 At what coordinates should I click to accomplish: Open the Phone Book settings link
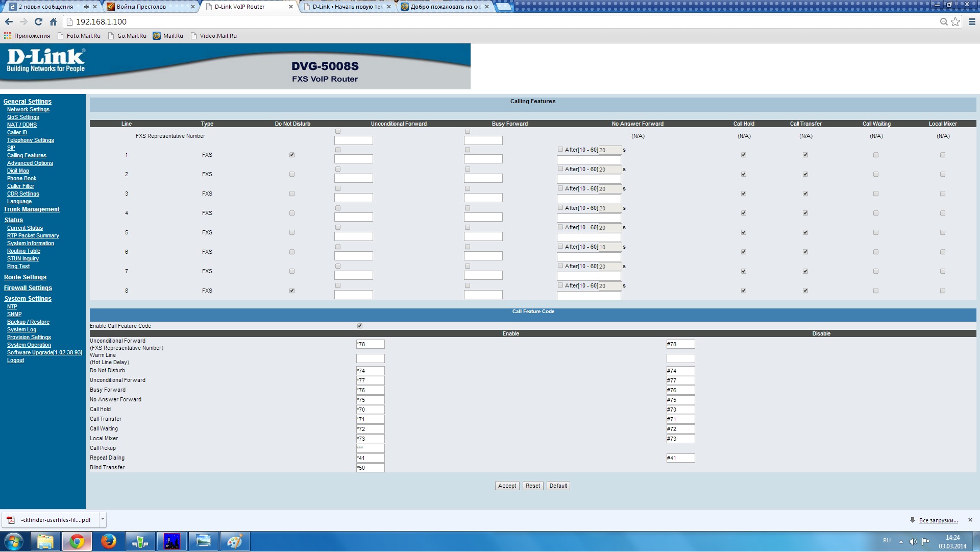(x=21, y=178)
